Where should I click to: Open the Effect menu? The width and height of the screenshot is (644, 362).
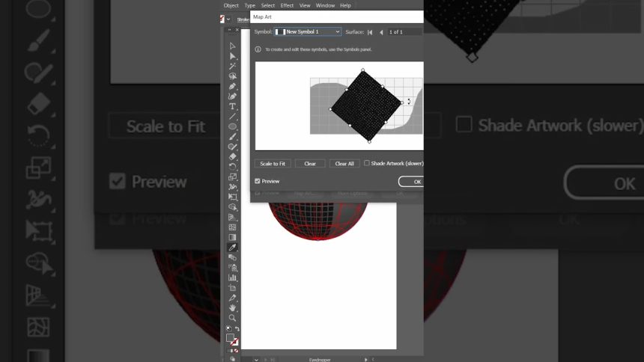pos(287,5)
